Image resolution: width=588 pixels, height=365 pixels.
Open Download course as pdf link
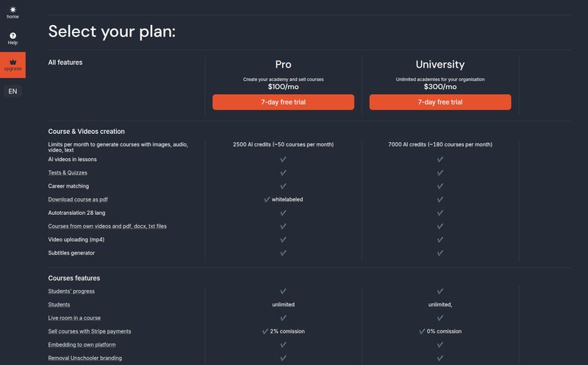(78, 199)
